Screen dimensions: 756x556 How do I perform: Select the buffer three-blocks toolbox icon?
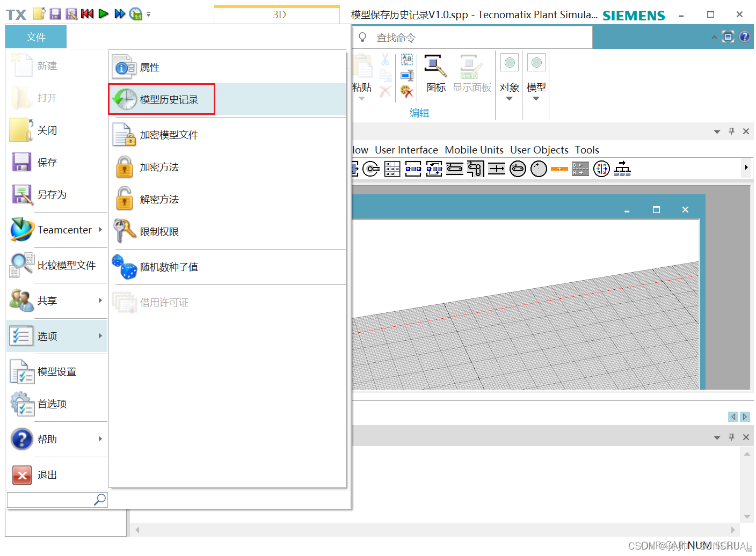[x=413, y=169]
